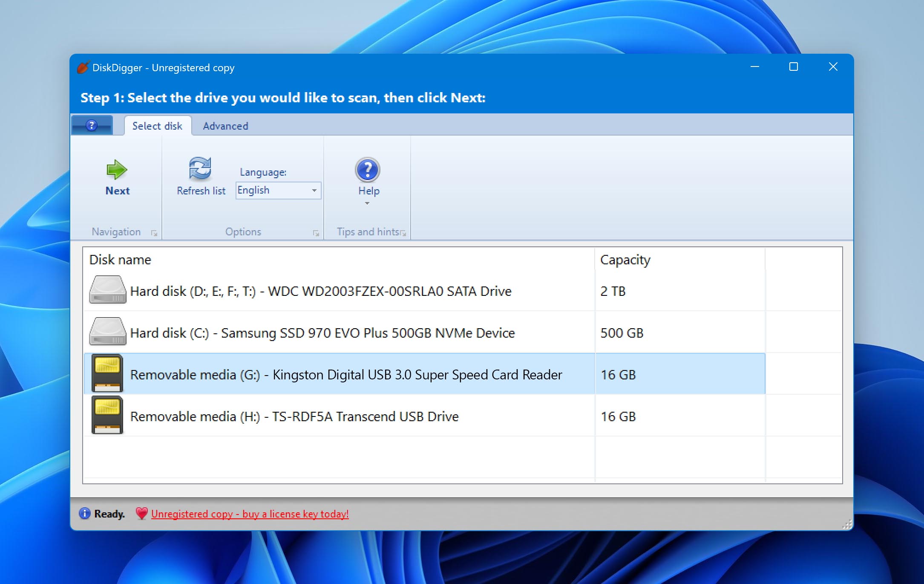This screenshot has height=584, width=924.
Task: Minimize the DiskDigger window
Action: pos(754,67)
